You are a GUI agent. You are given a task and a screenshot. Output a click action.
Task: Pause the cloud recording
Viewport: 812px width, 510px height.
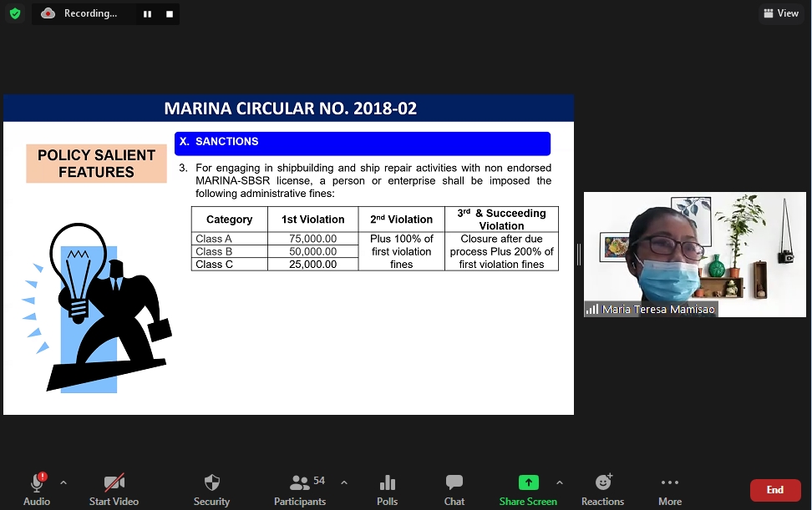point(148,14)
